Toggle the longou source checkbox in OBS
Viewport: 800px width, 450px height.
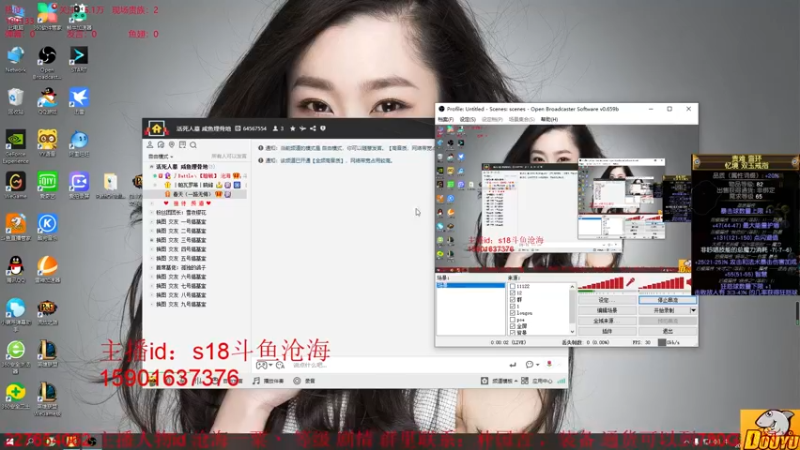[512, 313]
